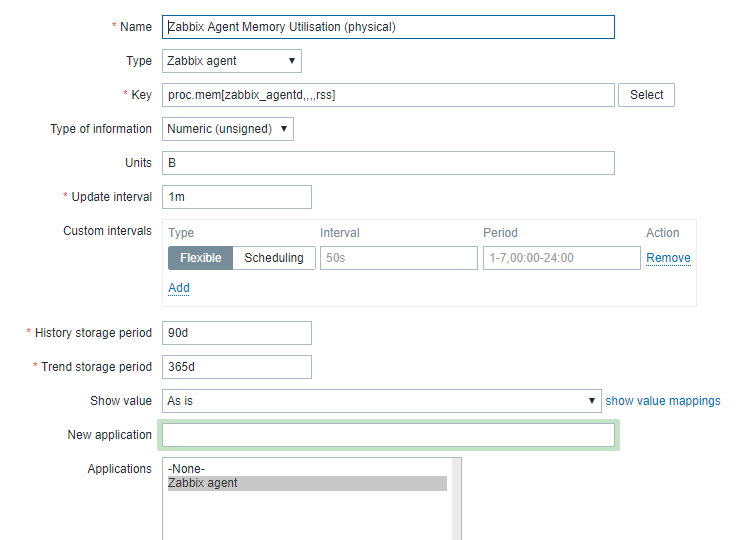Image resolution: width=751 pixels, height=540 pixels.
Task: Remove the custom interval row
Action: pyautogui.click(x=668, y=258)
